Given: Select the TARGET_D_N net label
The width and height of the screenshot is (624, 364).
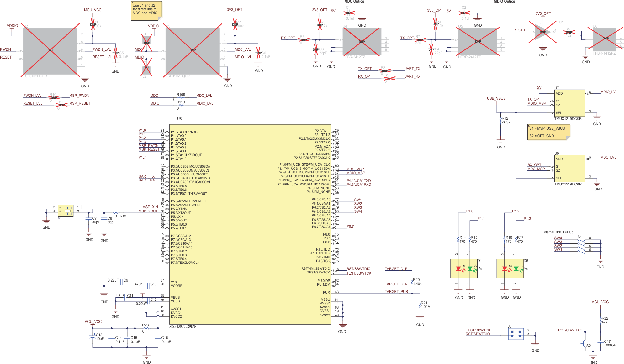Looking at the screenshot, I should 396,284.
